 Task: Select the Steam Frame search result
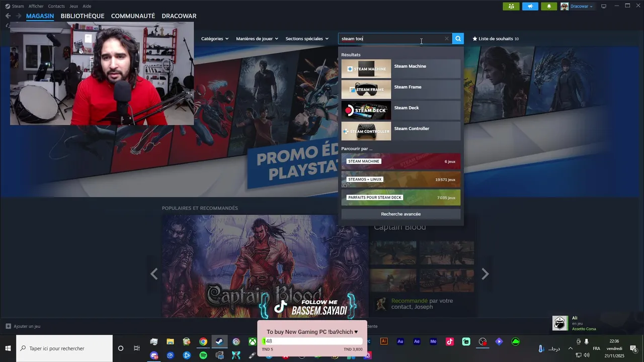400,89
